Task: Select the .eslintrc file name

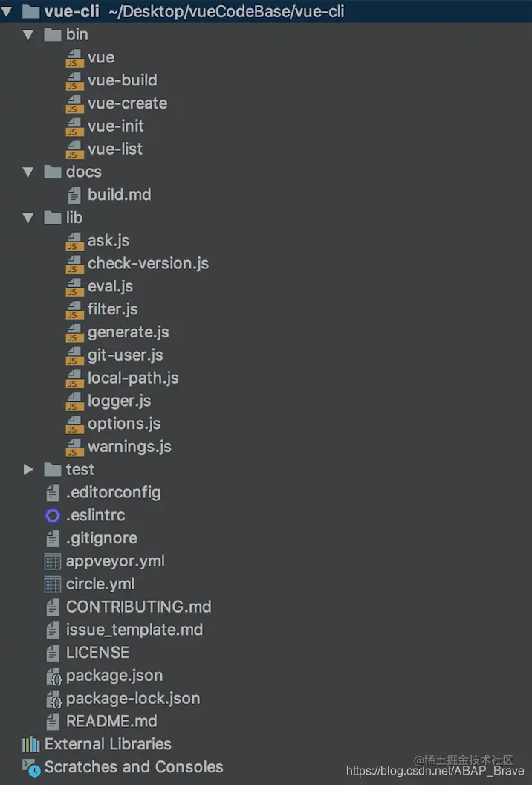Action: tap(96, 515)
